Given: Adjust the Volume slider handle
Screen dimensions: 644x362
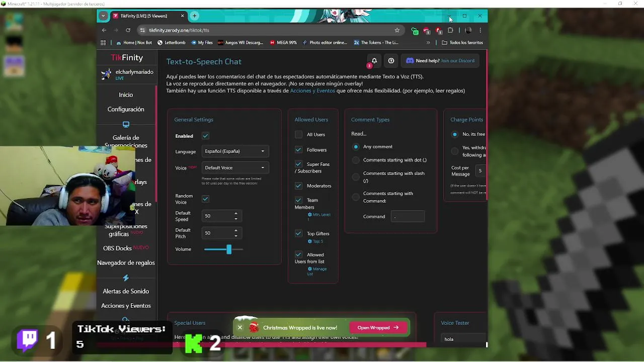Looking at the screenshot, I should pos(229,249).
